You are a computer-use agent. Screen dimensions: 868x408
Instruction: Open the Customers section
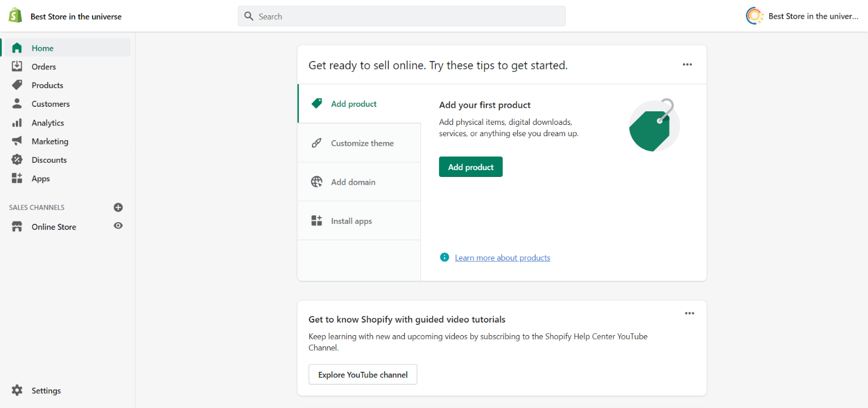[x=50, y=104]
